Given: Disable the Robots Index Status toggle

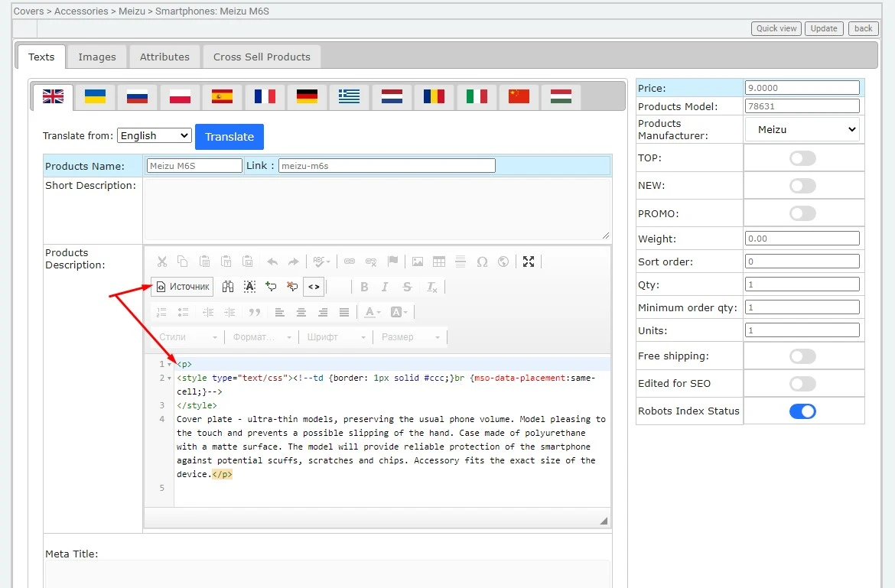Looking at the screenshot, I should pos(802,411).
